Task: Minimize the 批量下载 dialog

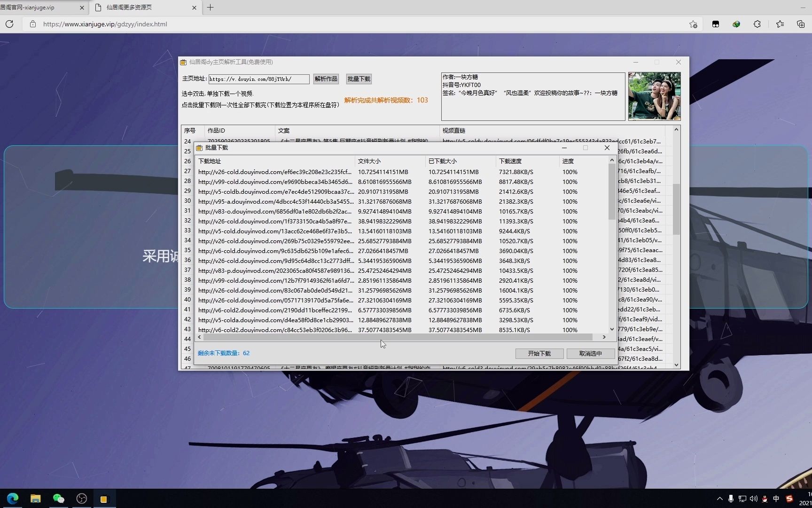Action: pyautogui.click(x=564, y=148)
